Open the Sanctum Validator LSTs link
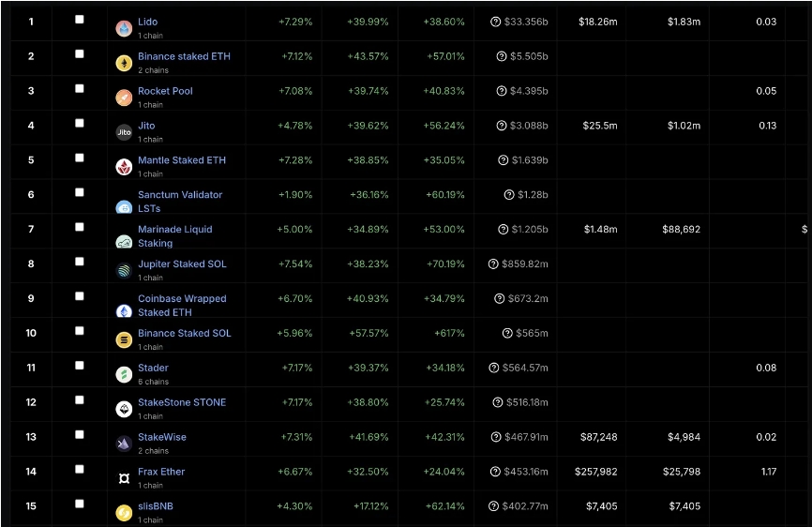 click(180, 202)
